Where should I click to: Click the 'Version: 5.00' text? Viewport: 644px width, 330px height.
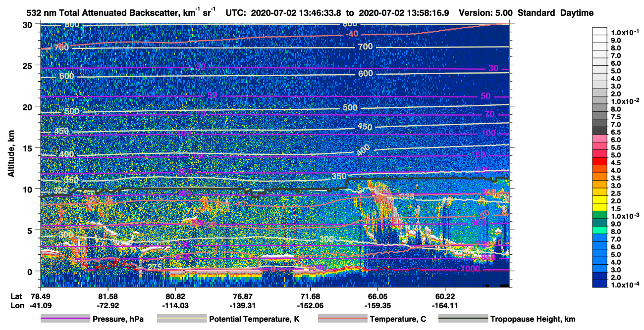pos(486,13)
